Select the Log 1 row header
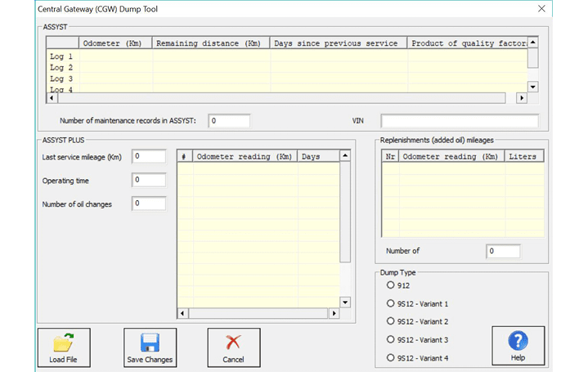Screen dimensions: 588x372 [62, 56]
